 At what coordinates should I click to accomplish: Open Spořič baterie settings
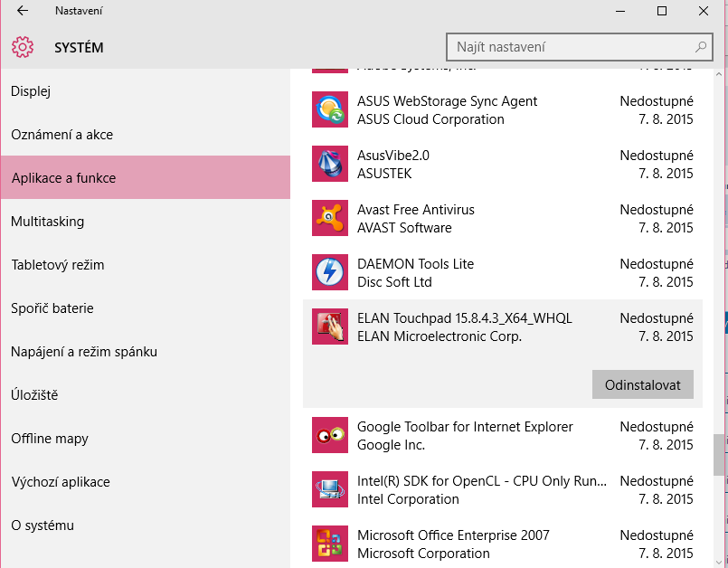[x=146, y=308]
